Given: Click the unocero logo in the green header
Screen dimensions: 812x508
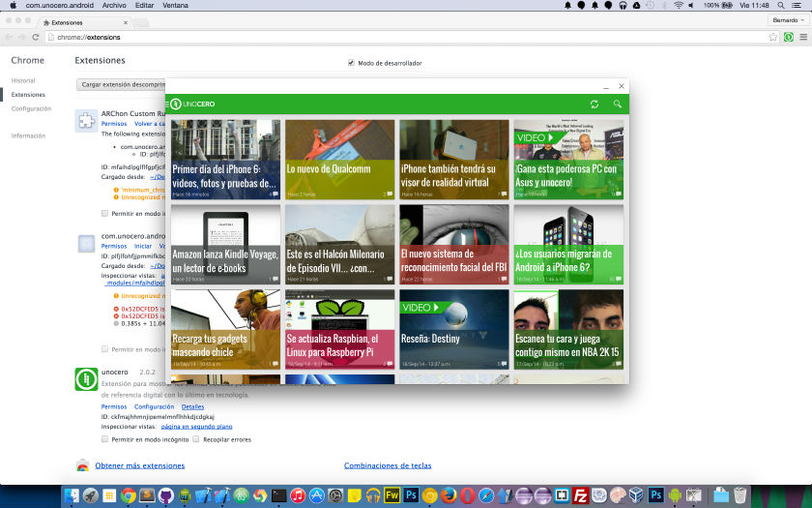Looking at the screenshot, I should pos(192,105).
